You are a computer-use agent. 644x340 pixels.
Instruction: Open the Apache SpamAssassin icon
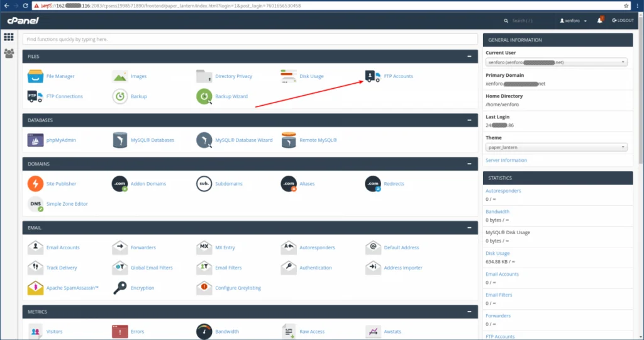tap(35, 288)
